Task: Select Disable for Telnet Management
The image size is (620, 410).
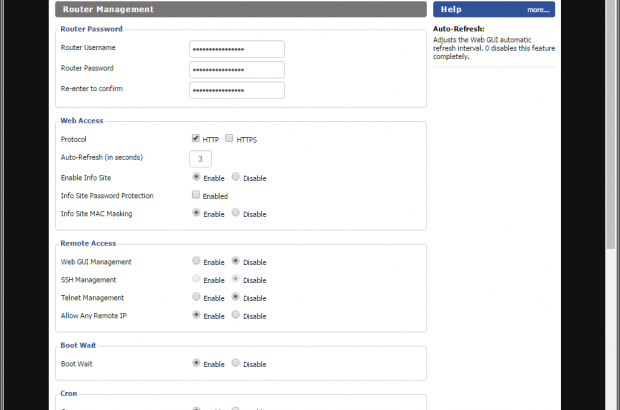Action: tap(236, 297)
